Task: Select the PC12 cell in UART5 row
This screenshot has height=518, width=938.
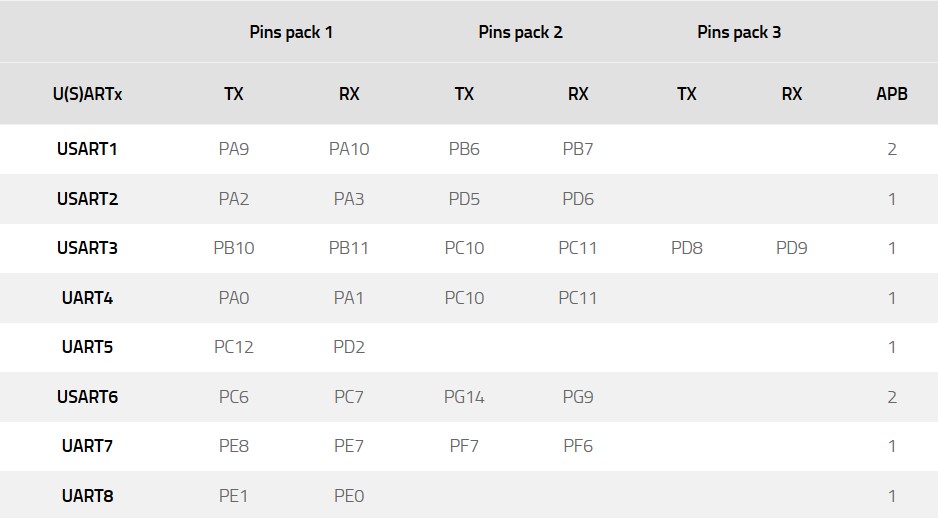Action: click(x=233, y=347)
